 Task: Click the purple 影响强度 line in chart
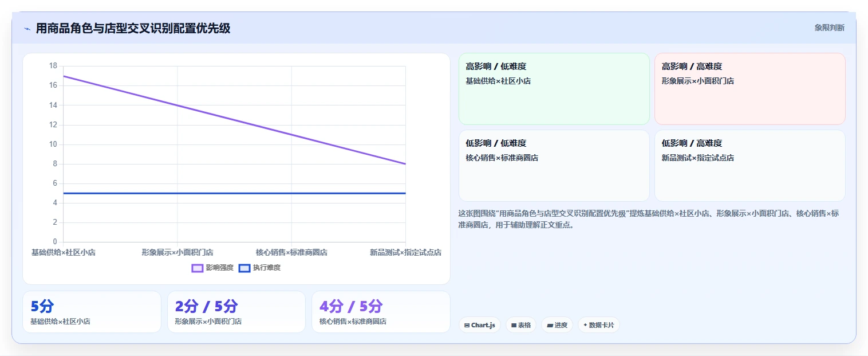235,120
